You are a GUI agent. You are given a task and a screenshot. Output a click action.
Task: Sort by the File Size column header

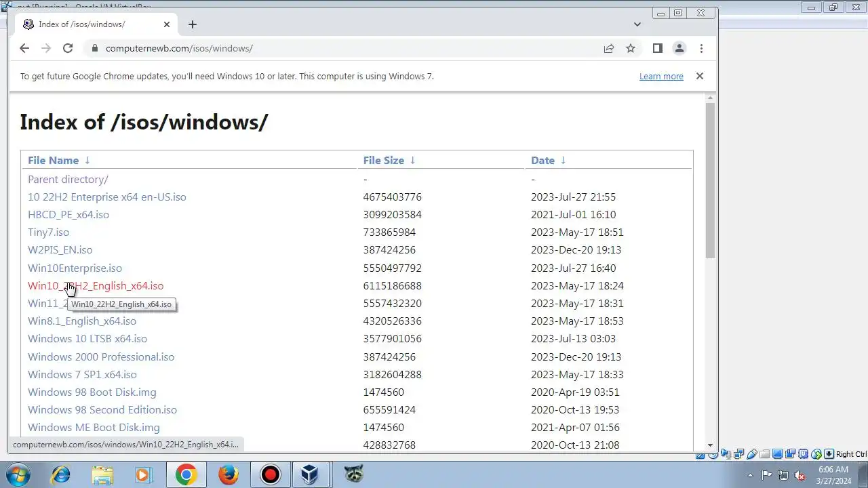click(384, 161)
